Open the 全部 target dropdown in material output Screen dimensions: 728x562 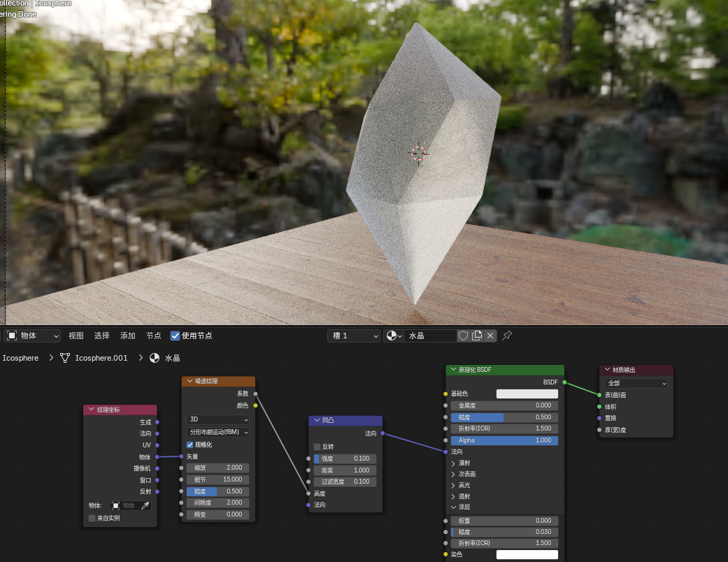(x=636, y=383)
